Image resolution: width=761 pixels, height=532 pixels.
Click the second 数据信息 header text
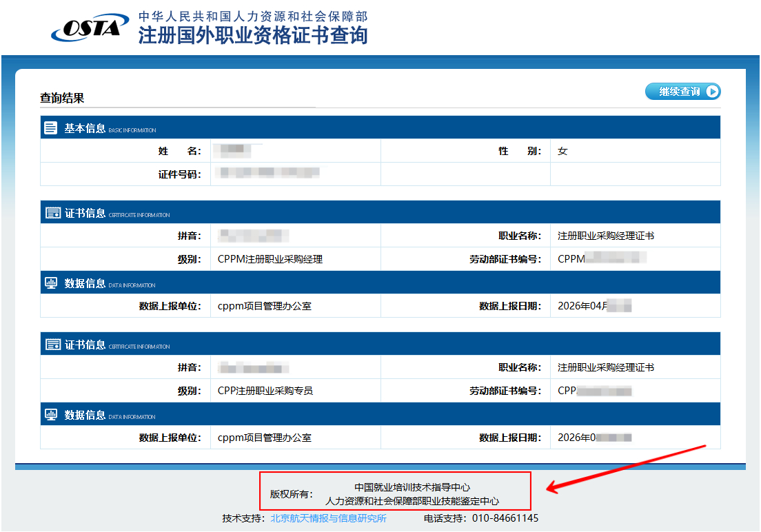coord(85,415)
